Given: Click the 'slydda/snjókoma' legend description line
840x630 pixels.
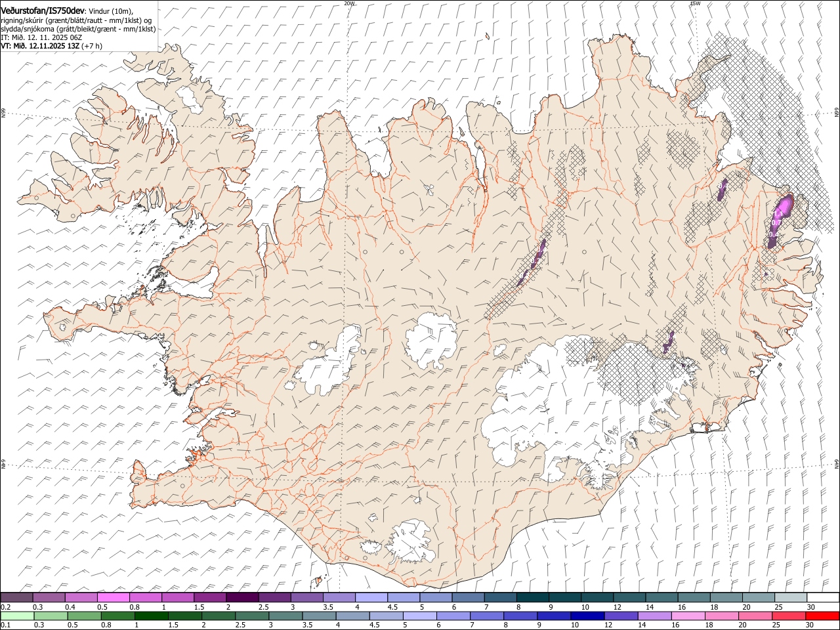Looking at the screenshot, I should (x=78, y=29).
